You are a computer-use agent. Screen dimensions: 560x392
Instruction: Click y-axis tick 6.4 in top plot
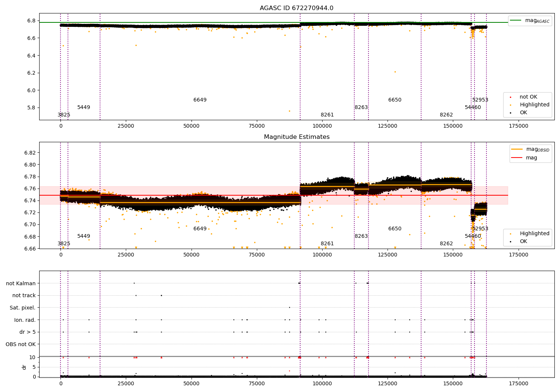[31, 56]
